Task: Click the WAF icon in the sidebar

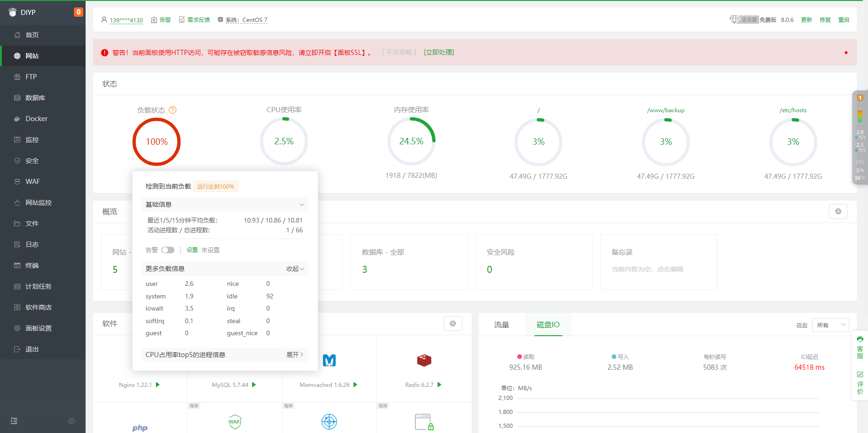Action: (x=17, y=182)
